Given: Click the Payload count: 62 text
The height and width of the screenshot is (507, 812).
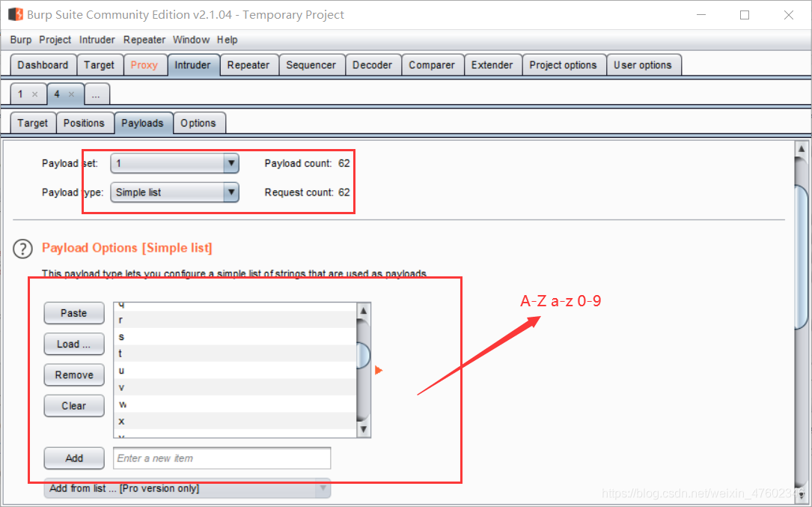Looking at the screenshot, I should pos(307,163).
